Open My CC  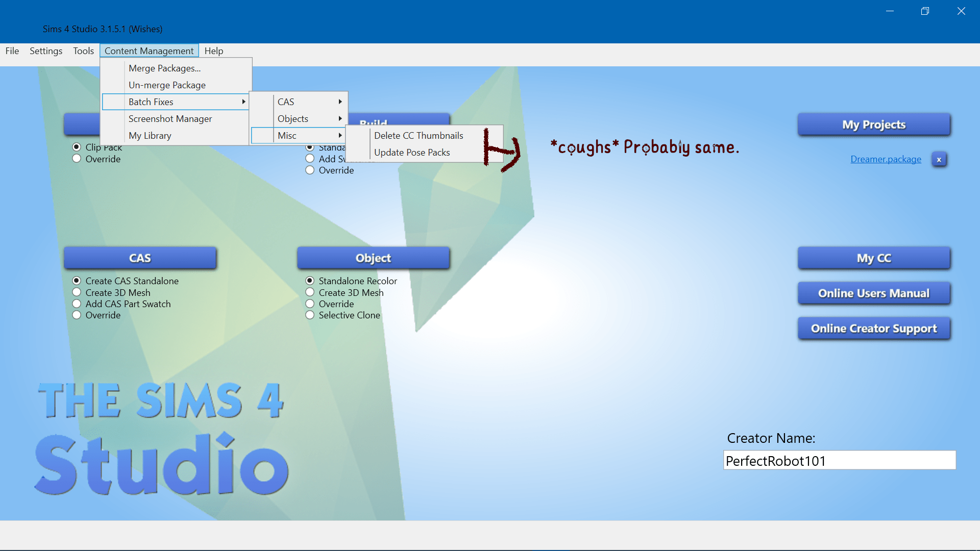[x=874, y=258]
